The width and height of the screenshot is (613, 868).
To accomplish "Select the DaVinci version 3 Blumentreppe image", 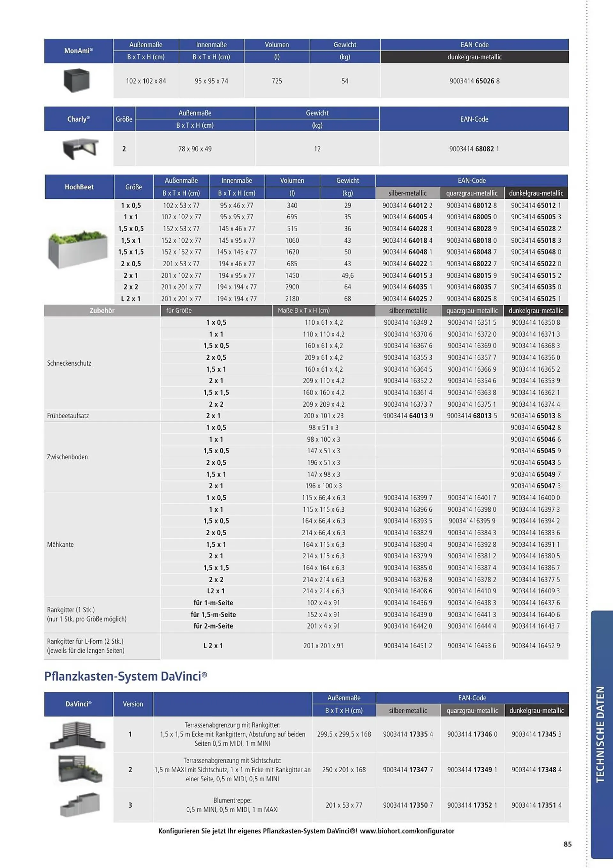I will [80, 804].
